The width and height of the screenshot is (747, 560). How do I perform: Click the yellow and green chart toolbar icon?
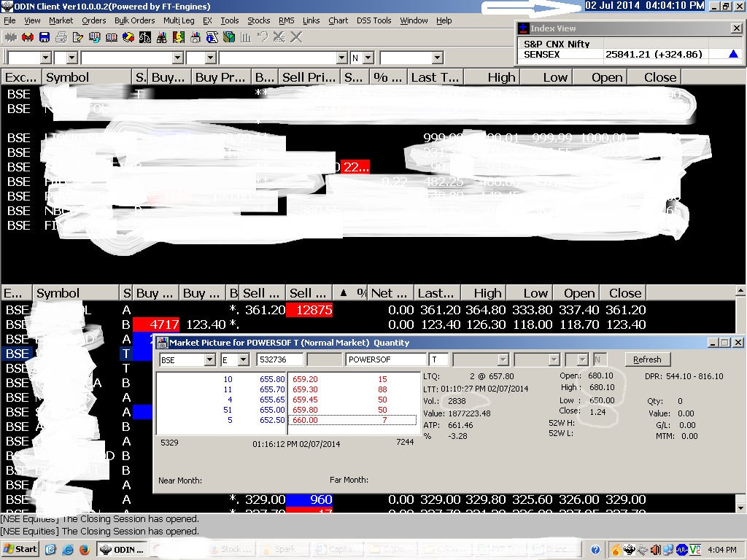coord(179,36)
